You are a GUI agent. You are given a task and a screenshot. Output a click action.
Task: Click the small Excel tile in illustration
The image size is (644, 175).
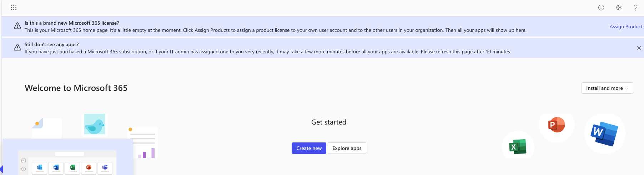coord(72,167)
